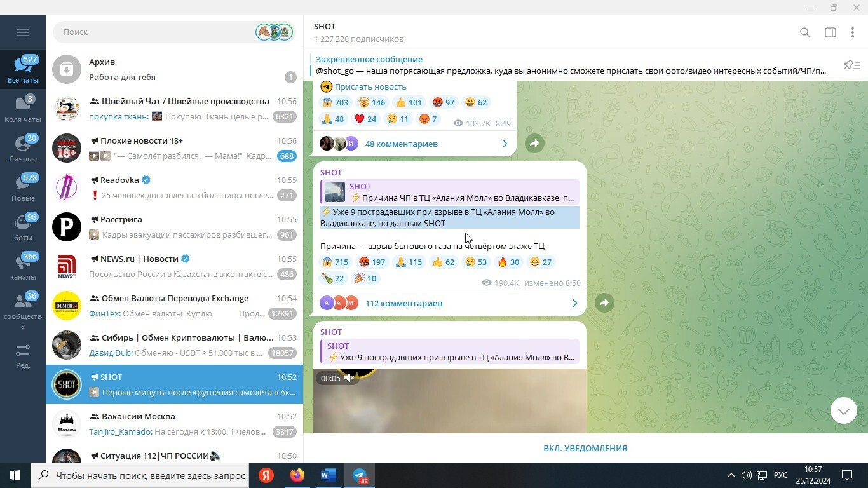Show the pinned messages list
This screenshot has height=488, width=868.
point(851,65)
